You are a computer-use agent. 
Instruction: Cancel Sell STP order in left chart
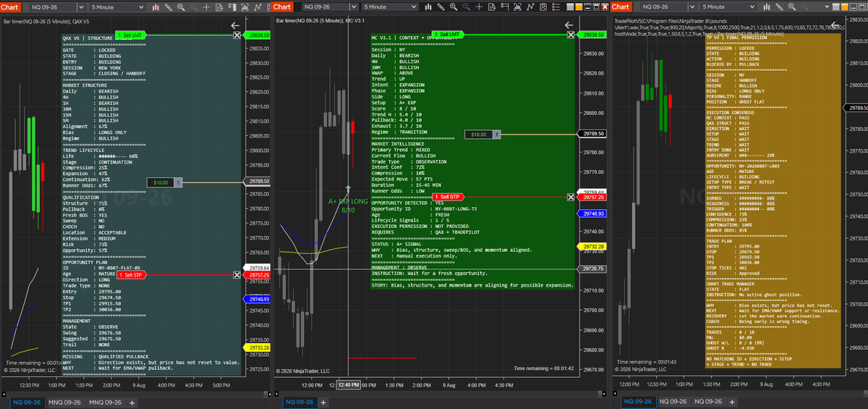coord(238,275)
